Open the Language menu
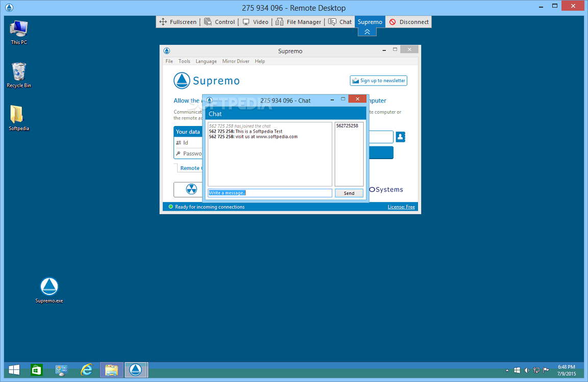 [206, 61]
